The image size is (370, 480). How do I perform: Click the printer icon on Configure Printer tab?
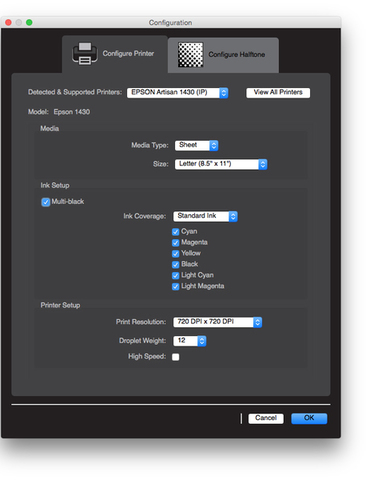(85, 53)
